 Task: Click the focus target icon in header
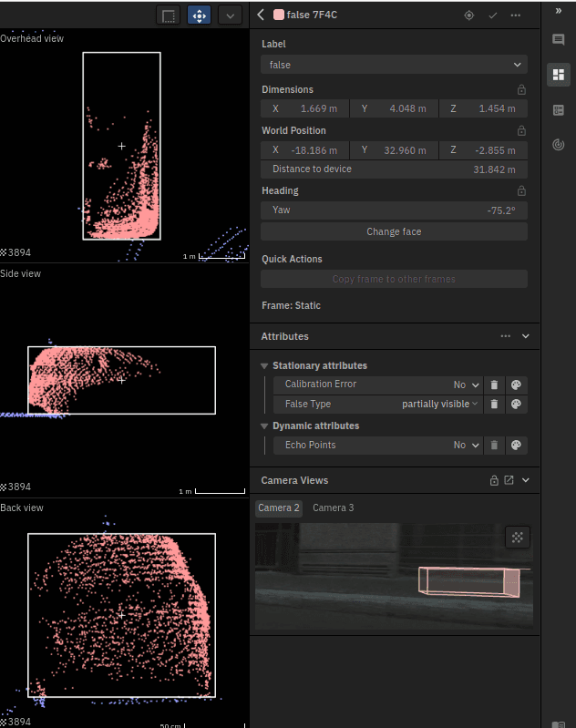pyautogui.click(x=469, y=15)
